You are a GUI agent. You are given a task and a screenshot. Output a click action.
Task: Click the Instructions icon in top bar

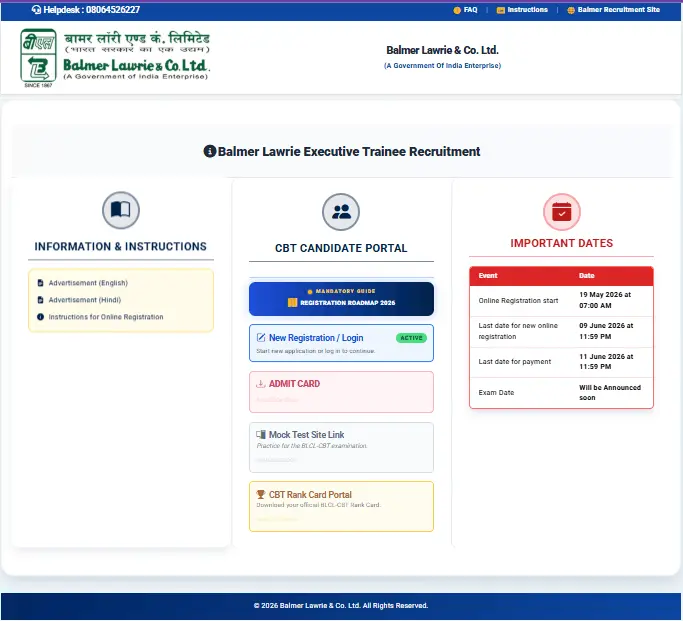(500, 10)
